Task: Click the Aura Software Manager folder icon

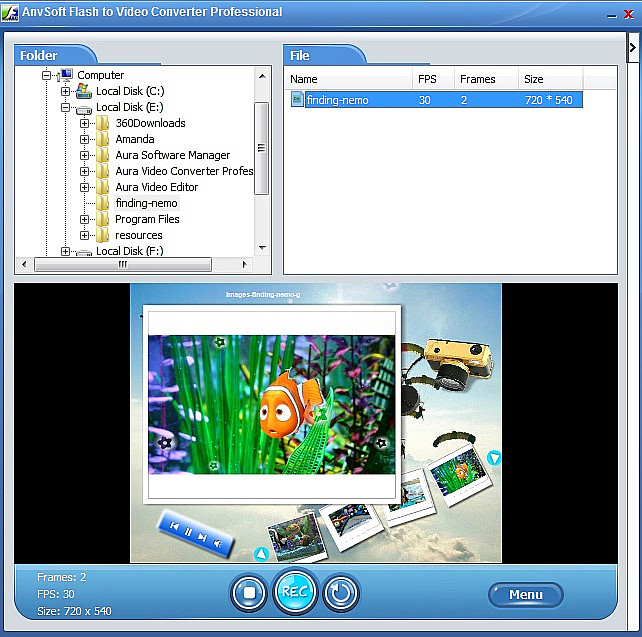Action: click(x=102, y=155)
